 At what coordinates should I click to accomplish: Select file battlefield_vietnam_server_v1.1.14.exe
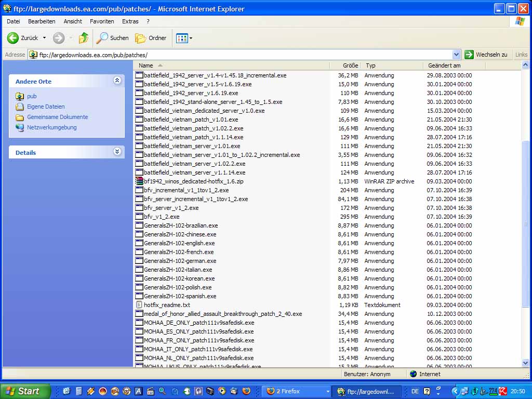coord(194,172)
